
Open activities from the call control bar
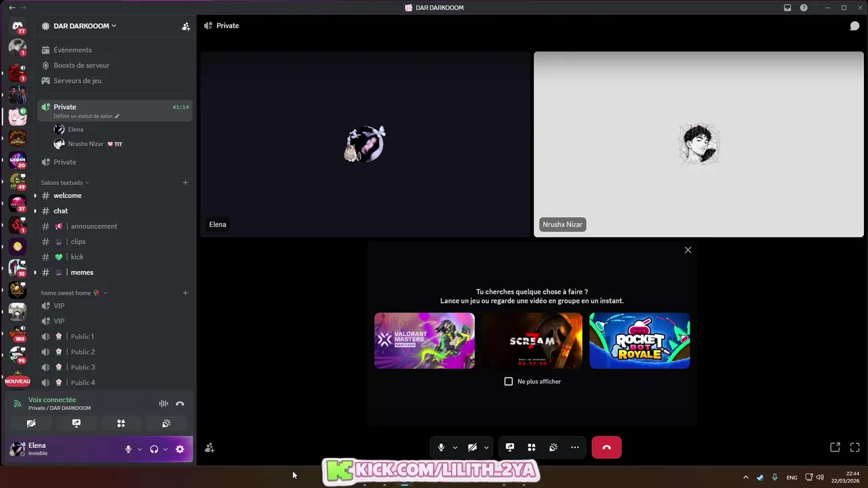532,447
